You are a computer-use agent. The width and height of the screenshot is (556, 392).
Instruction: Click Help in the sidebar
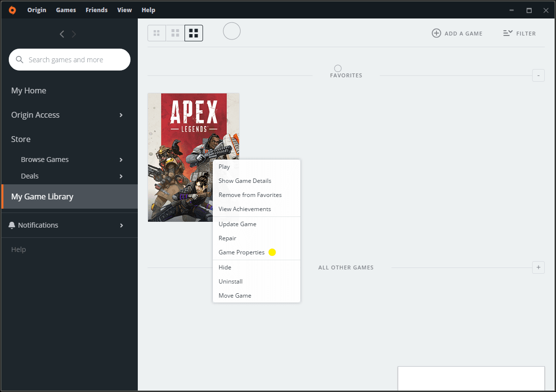19,249
